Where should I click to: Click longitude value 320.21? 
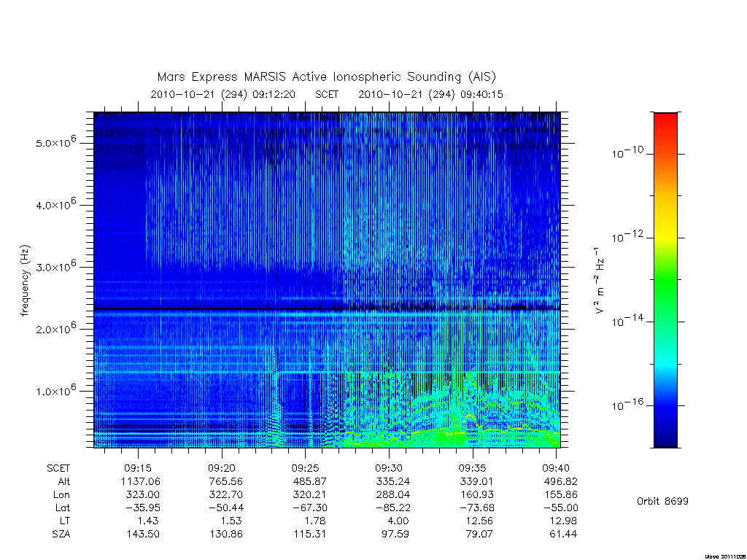tap(310, 495)
